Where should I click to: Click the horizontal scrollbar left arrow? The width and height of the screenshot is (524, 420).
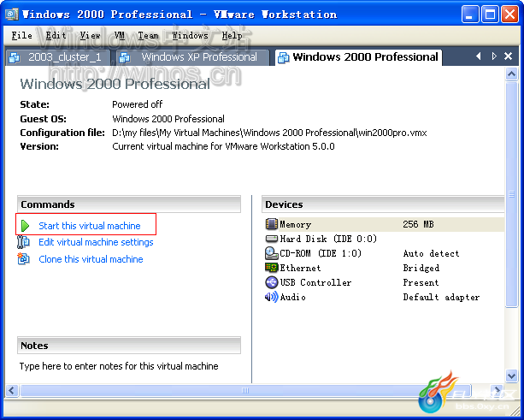pos(12,390)
